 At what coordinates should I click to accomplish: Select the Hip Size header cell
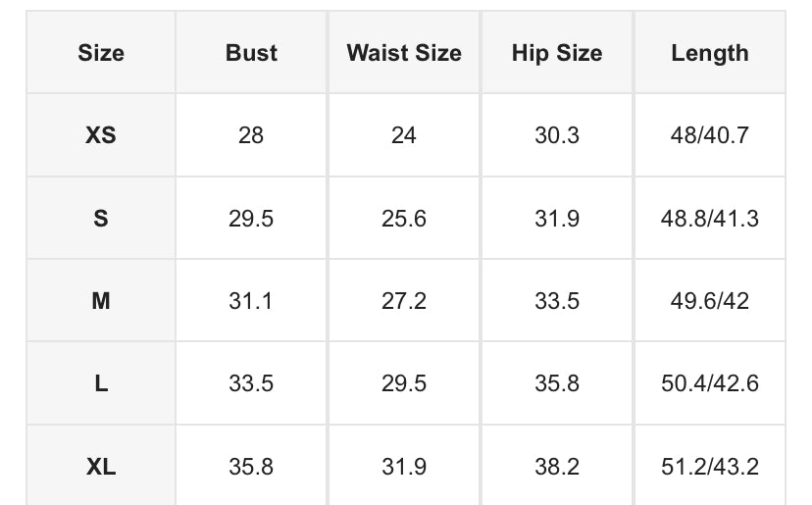(x=557, y=53)
